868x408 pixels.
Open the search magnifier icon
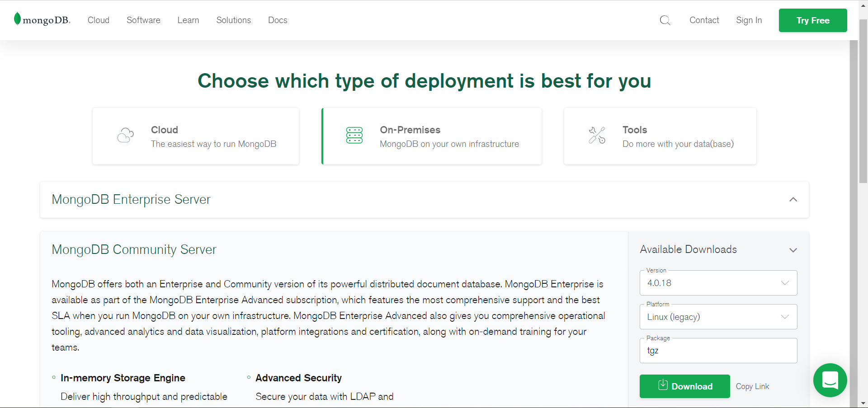coord(665,20)
